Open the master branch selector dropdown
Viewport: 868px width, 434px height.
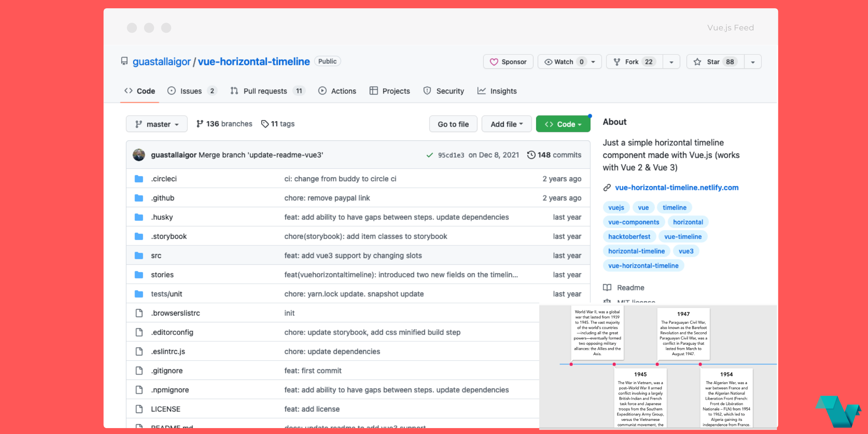tap(156, 123)
